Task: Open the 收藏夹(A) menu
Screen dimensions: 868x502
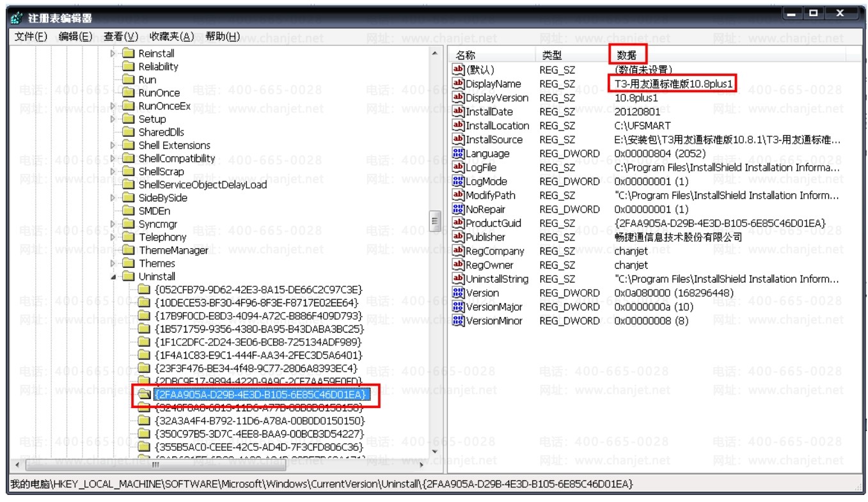Action: [171, 36]
